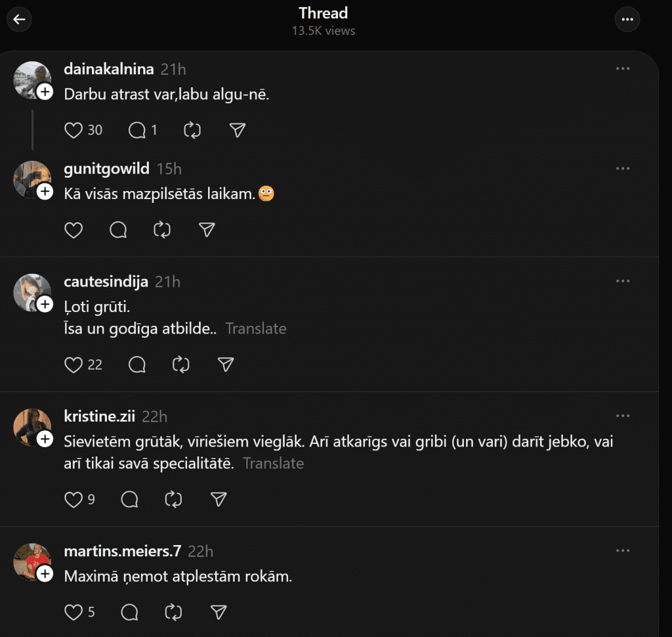
Task: Translate cautesindija's comment
Action: (256, 328)
